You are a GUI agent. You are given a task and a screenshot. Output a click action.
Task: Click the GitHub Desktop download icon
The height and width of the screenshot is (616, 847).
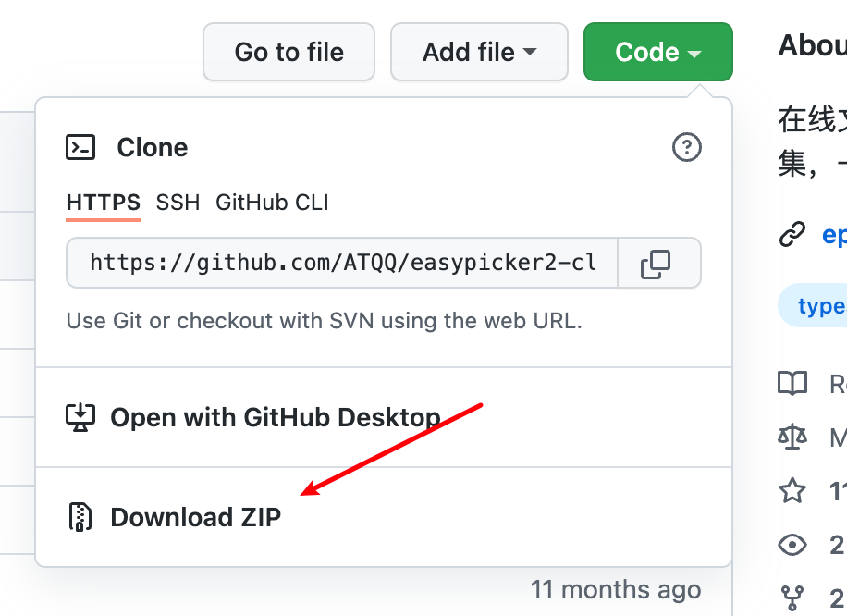[x=80, y=417]
